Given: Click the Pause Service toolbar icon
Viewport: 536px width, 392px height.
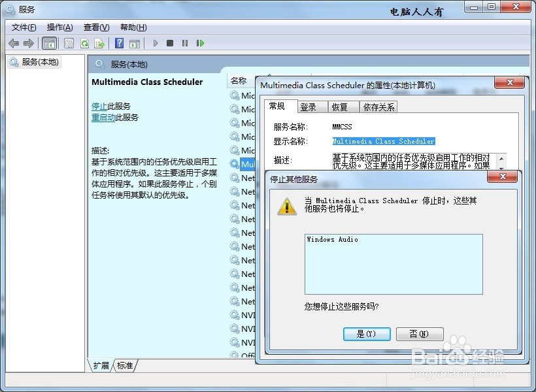Looking at the screenshot, I should pyautogui.click(x=185, y=43).
